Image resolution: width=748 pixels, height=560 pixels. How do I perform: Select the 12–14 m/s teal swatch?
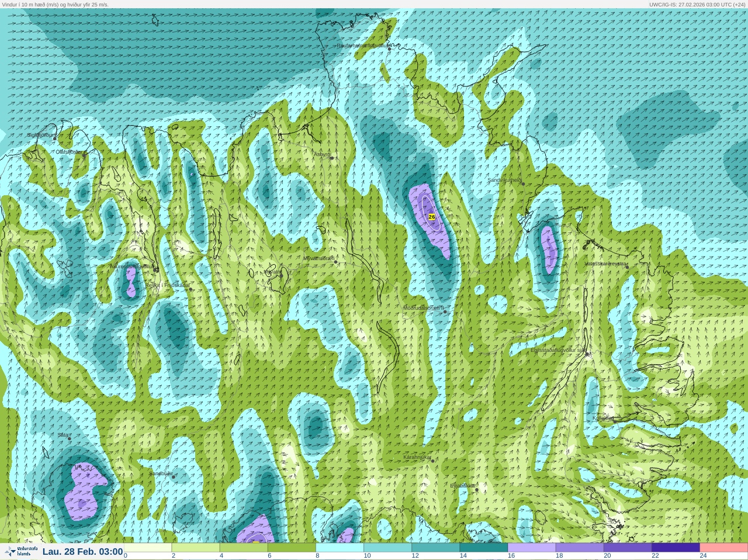click(435, 548)
